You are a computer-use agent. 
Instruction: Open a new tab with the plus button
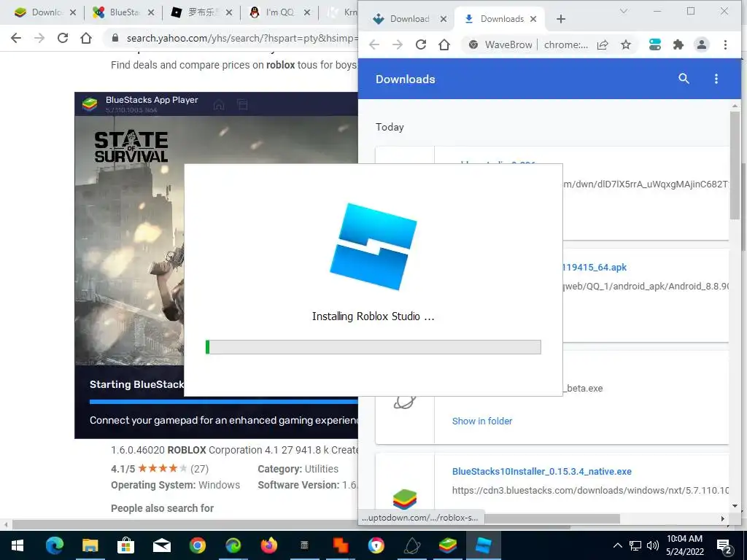pyautogui.click(x=561, y=18)
